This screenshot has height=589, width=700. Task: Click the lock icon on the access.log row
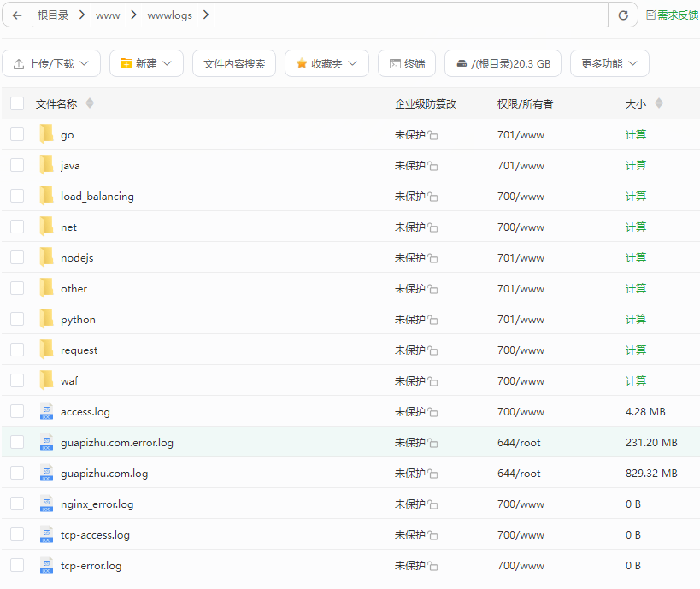(432, 412)
